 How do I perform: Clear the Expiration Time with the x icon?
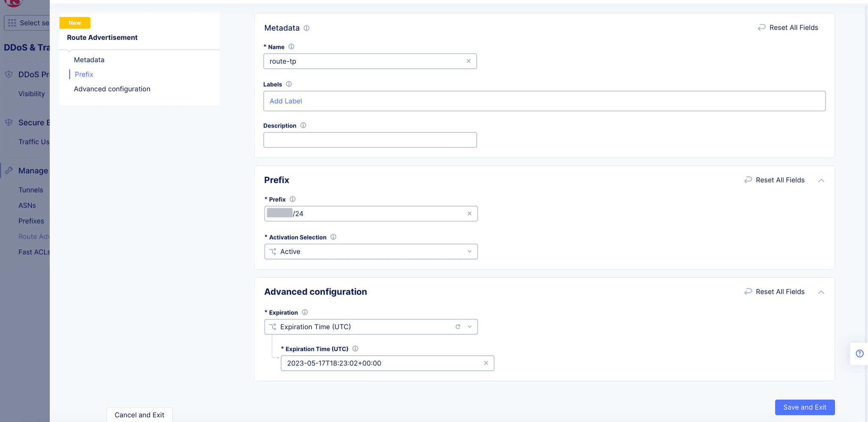486,363
